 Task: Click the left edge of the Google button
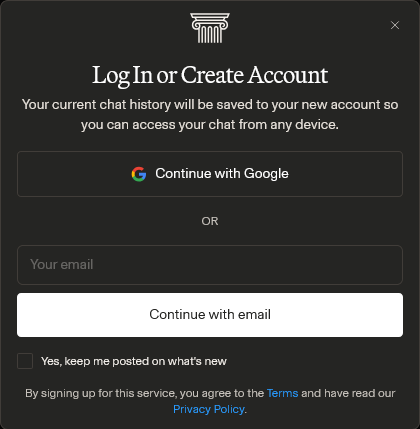25,174
